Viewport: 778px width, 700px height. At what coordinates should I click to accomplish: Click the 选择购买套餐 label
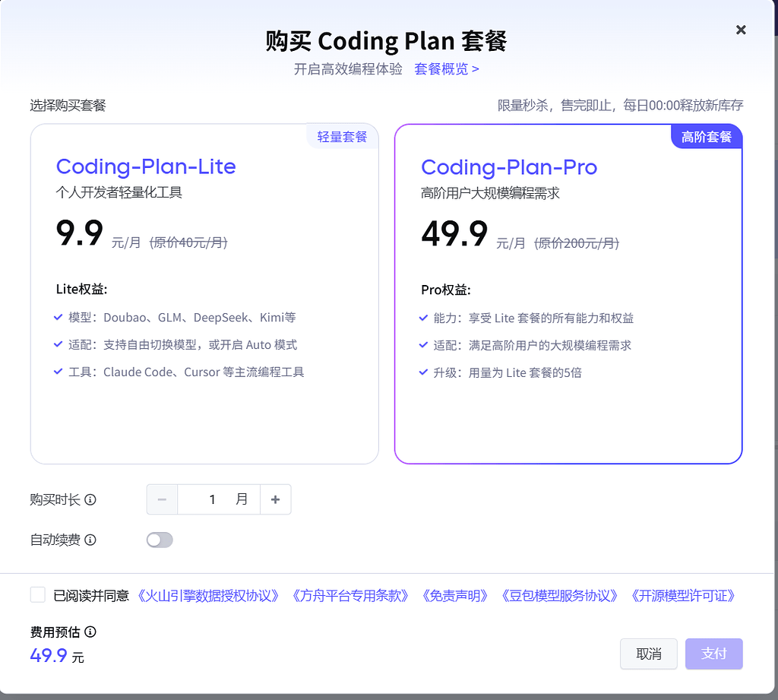68,105
